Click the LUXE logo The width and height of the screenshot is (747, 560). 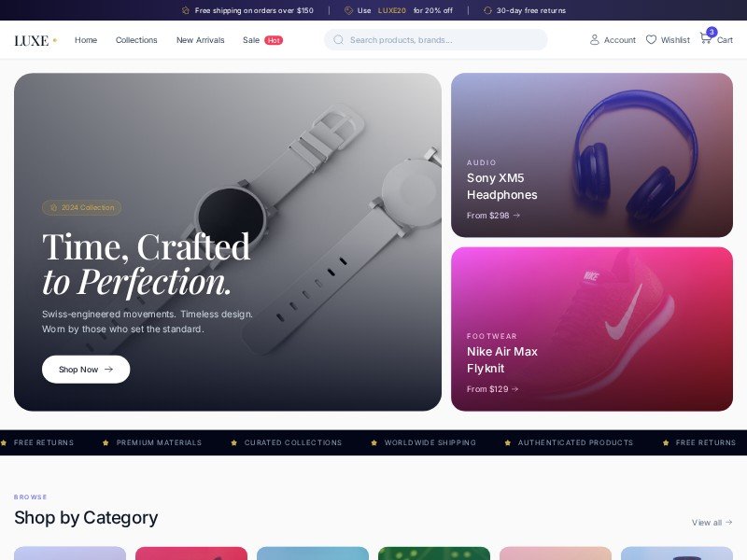[x=35, y=40]
